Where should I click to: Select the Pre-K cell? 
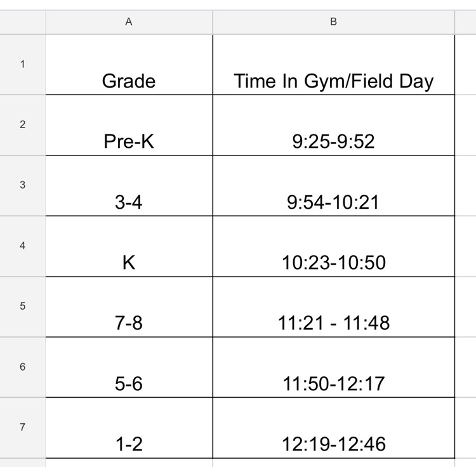coord(129,125)
